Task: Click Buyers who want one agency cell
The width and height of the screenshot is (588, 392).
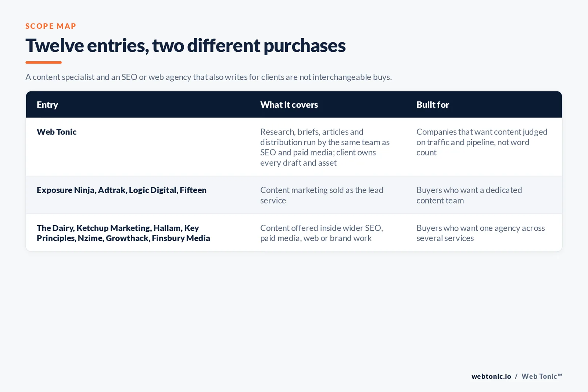Action: coord(481,233)
